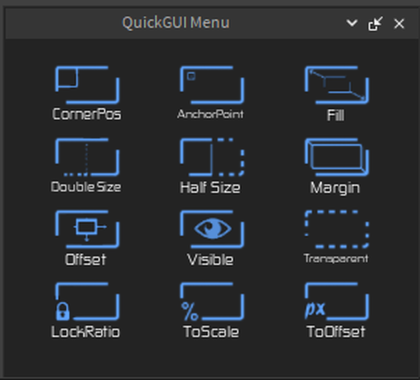The width and height of the screenshot is (420, 380).
Task: Open the QuickGUI Menu panel dropdown arrow
Action: [352, 23]
